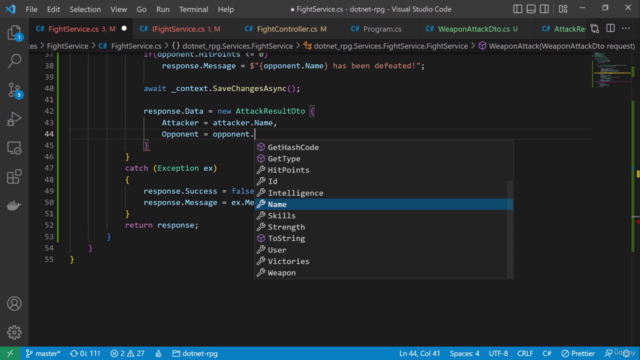Select GetType suggestion
Image resolution: width=640 pixels, height=360 pixels.
point(384,158)
